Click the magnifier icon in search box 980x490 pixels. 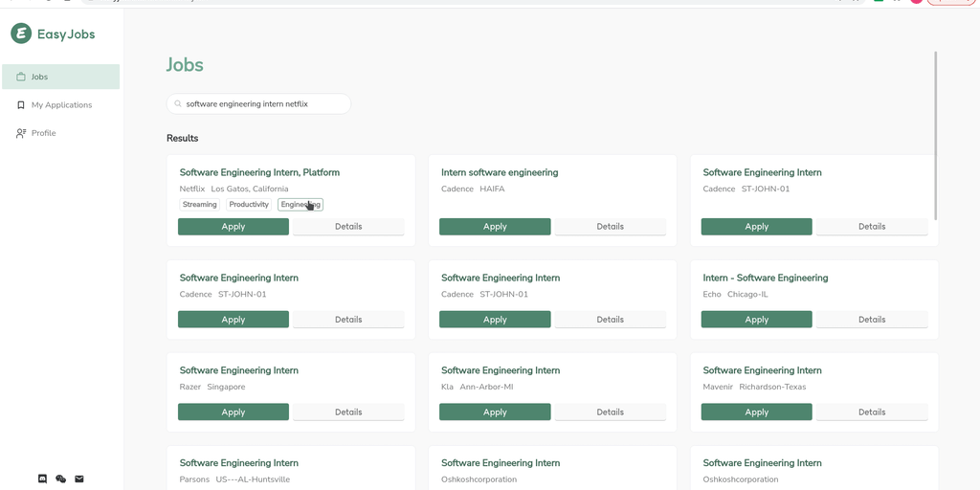pyautogui.click(x=178, y=103)
